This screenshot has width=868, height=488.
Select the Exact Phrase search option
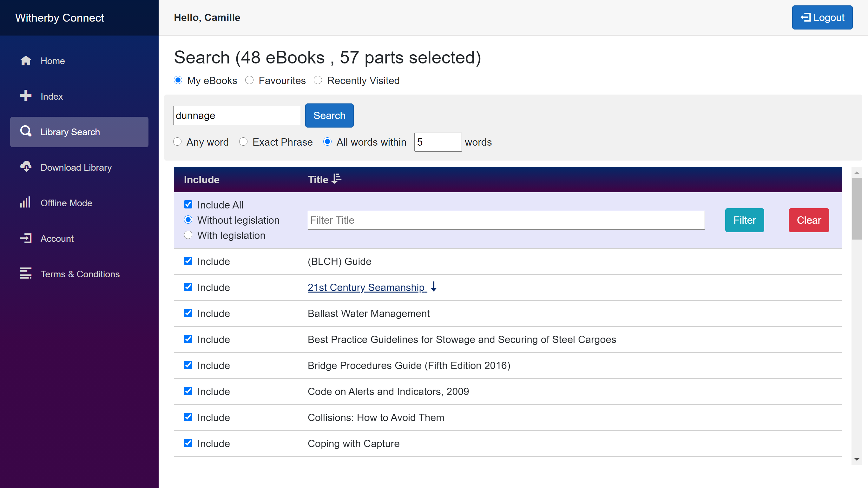point(243,142)
